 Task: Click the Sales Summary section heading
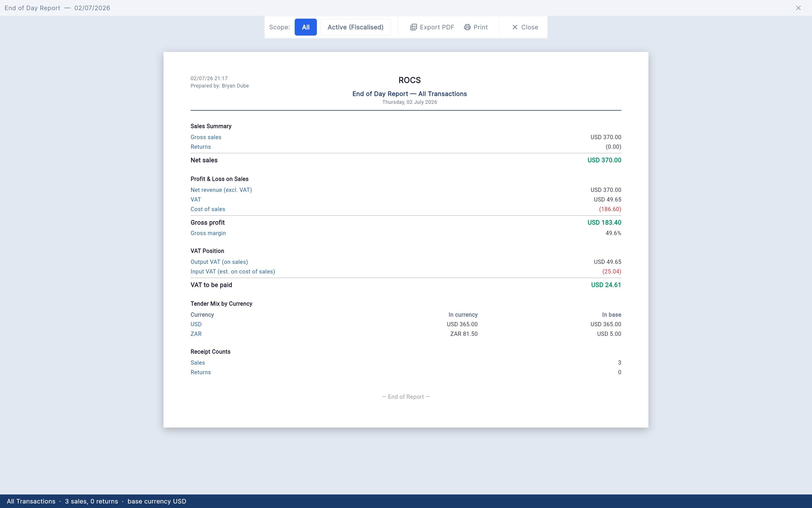tap(211, 126)
